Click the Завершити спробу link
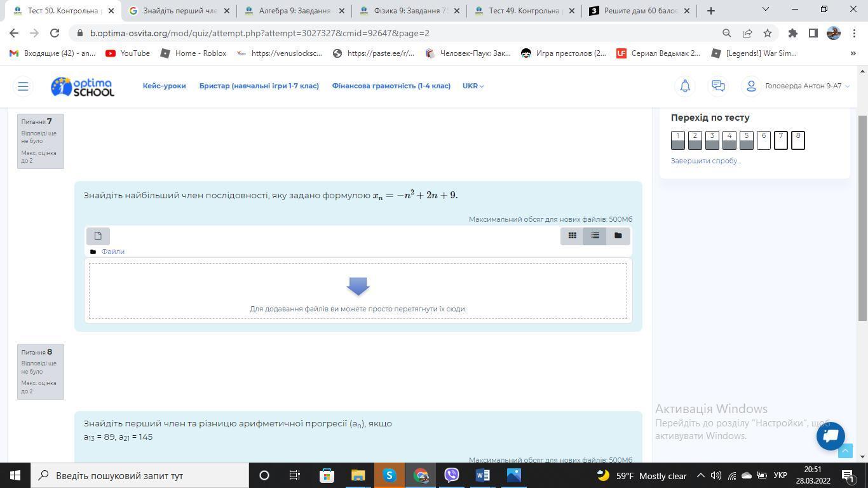The height and width of the screenshot is (488, 868). click(x=705, y=161)
